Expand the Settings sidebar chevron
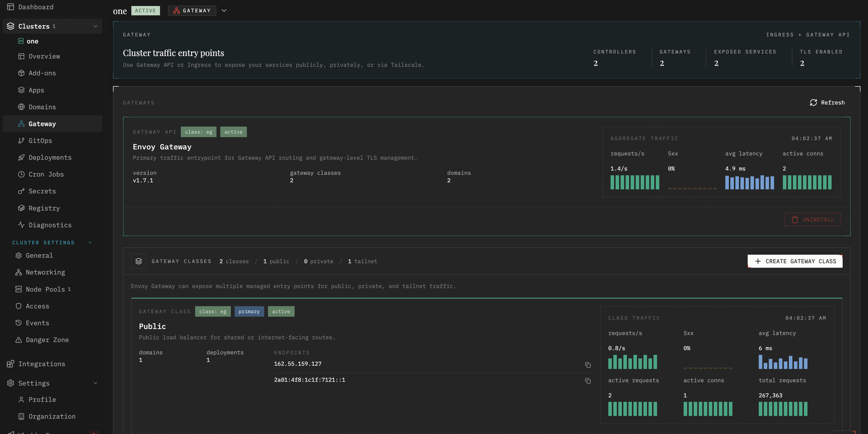Screen dimensions: 868x434 95,383
